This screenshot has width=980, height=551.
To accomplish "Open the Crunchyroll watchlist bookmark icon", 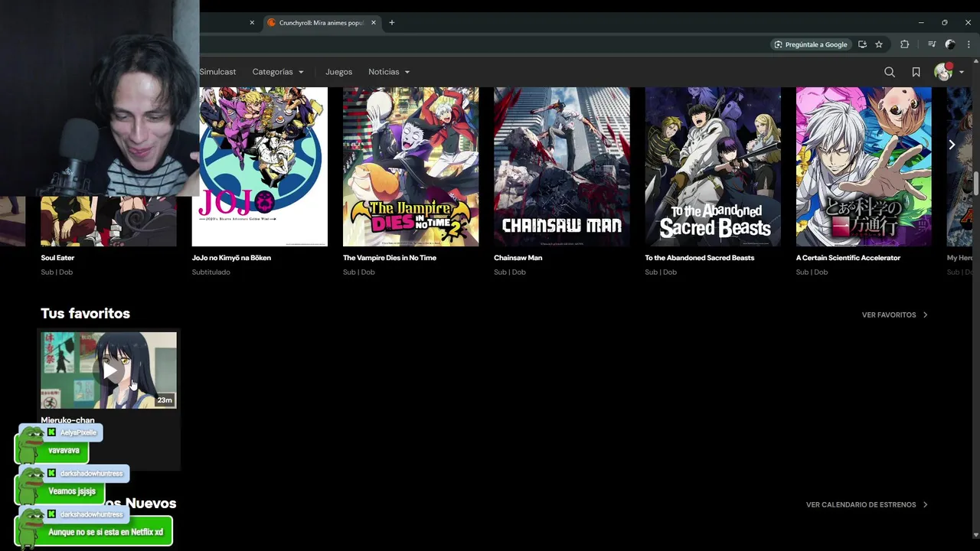I will pos(916,72).
